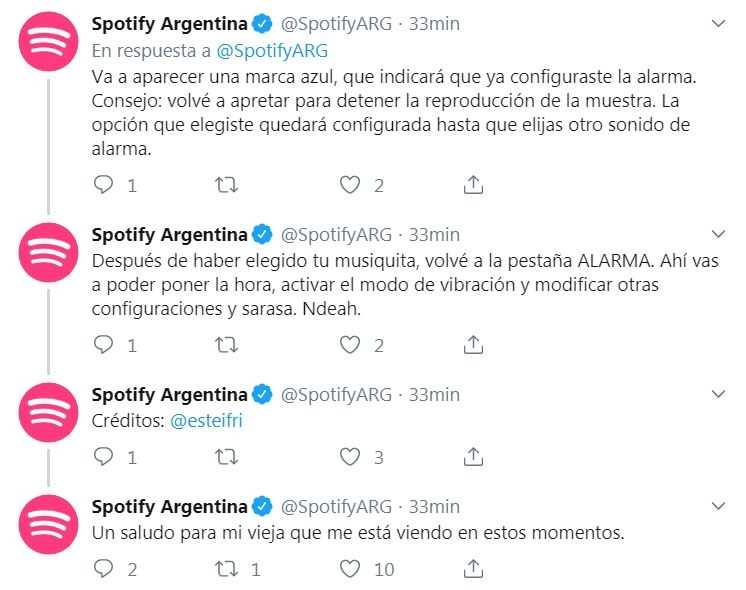The height and width of the screenshot is (590, 746).
Task: Retweet the 'Después de haber elegido' tweet
Action: tap(228, 345)
